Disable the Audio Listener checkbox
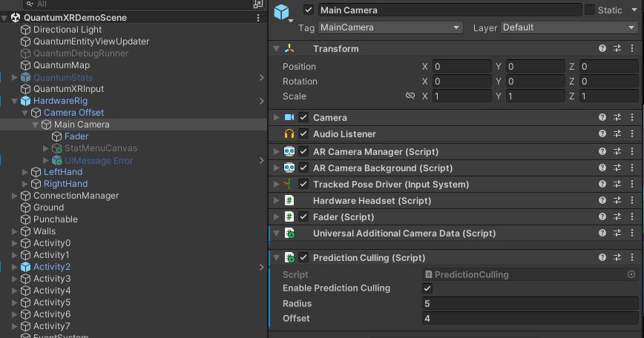The width and height of the screenshot is (644, 338). [303, 133]
